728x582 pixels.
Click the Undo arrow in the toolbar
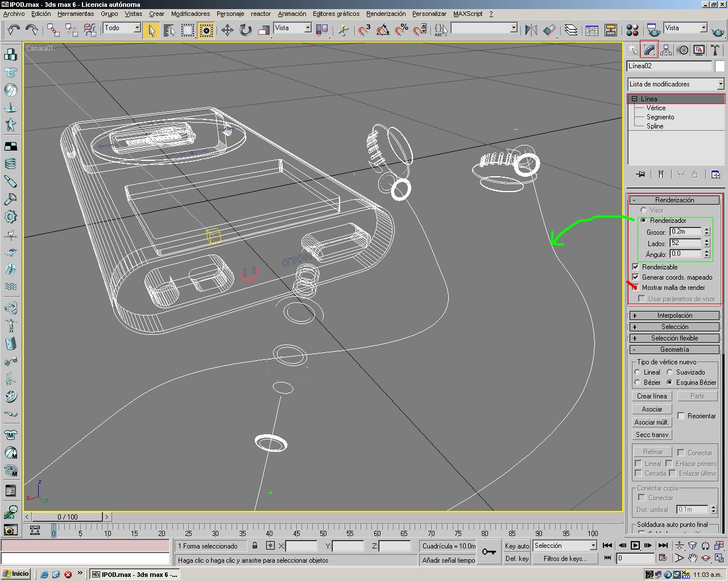coord(14,30)
